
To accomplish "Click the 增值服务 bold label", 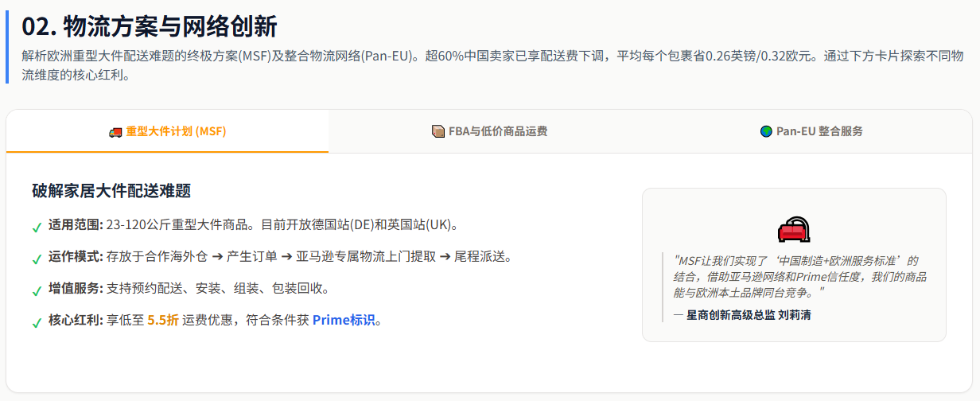I will point(76,289).
